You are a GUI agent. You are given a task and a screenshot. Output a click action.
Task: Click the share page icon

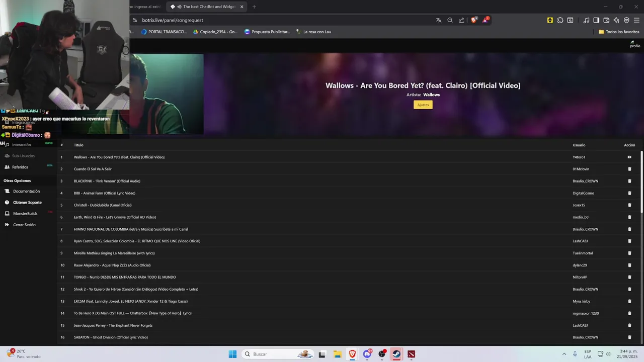[x=461, y=20]
